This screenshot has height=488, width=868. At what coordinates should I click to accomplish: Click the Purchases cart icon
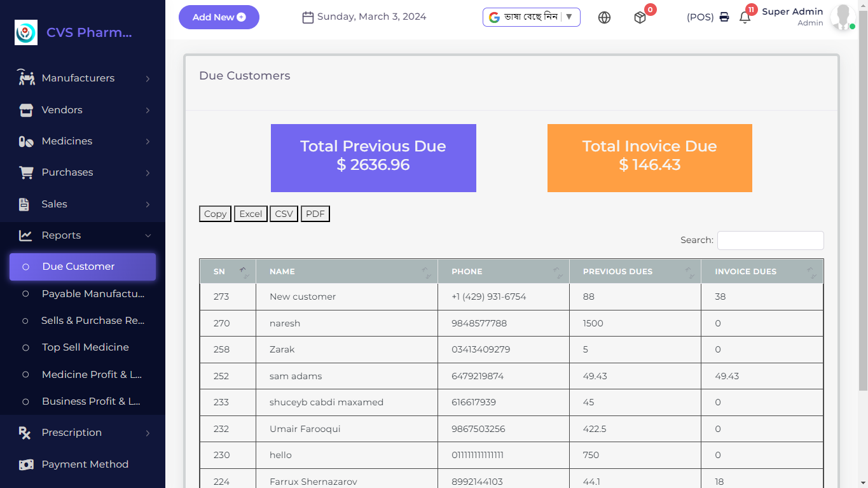(x=25, y=172)
